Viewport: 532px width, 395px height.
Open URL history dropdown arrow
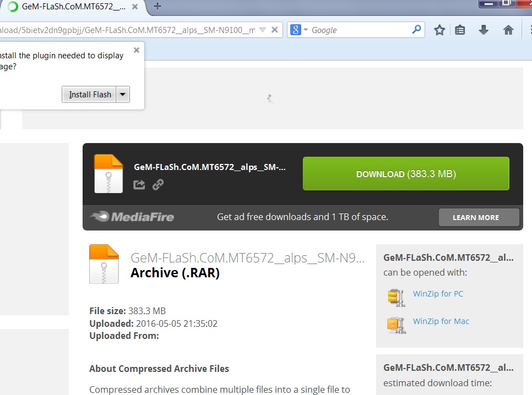point(263,30)
